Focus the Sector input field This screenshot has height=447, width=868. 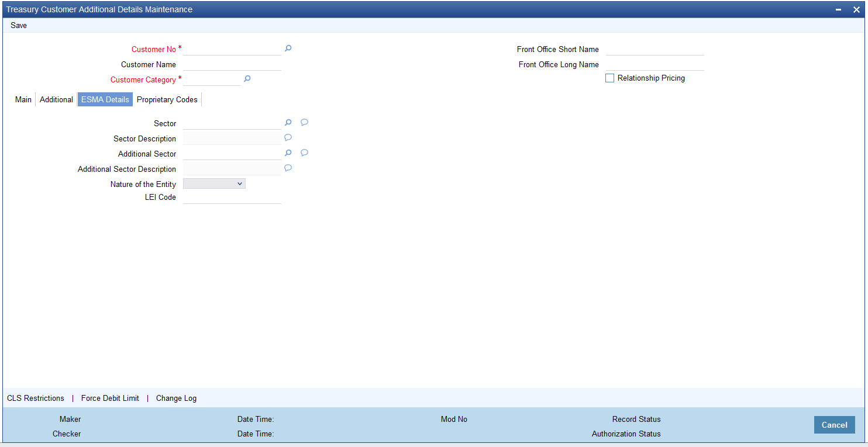232,123
